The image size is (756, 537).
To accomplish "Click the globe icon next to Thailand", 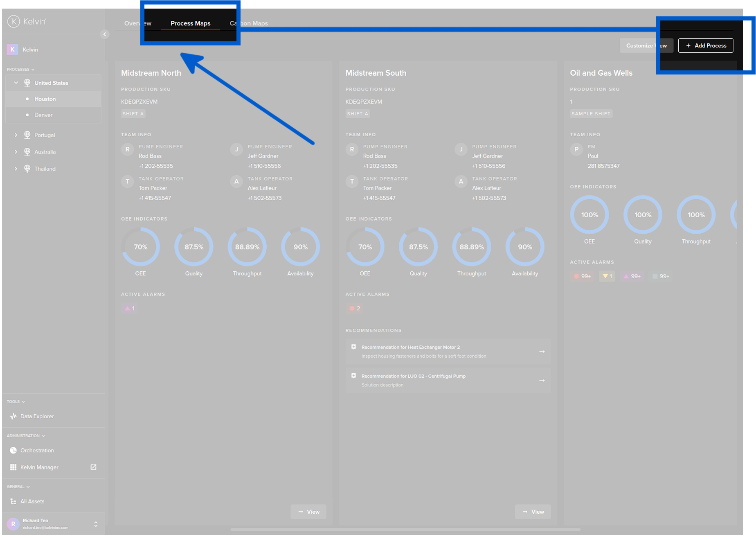I will point(27,169).
